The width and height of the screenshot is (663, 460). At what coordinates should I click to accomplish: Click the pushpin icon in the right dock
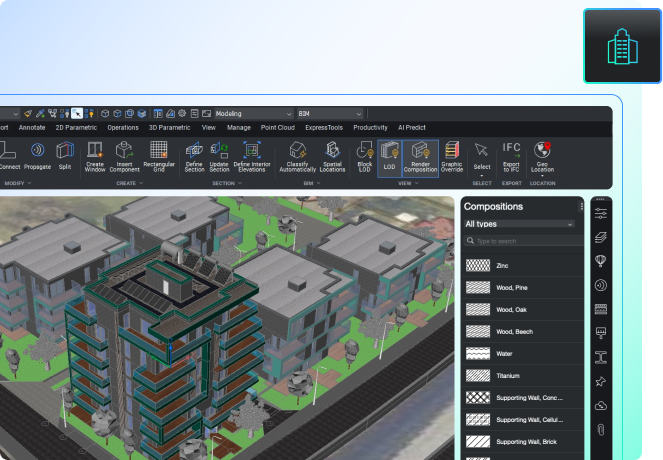[x=601, y=382]
